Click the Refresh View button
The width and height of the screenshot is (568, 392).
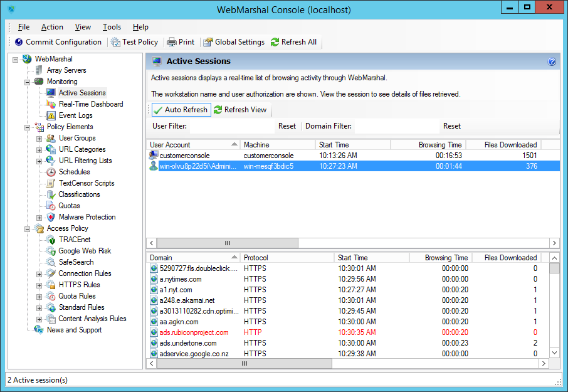click(x=240, y=110)
